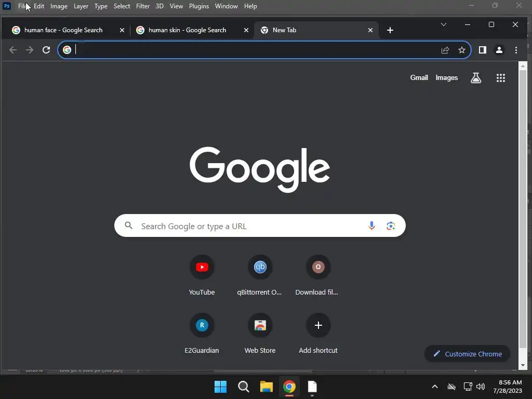
Task: Reload the page with the refresh icon
Action: pos(46,50)
